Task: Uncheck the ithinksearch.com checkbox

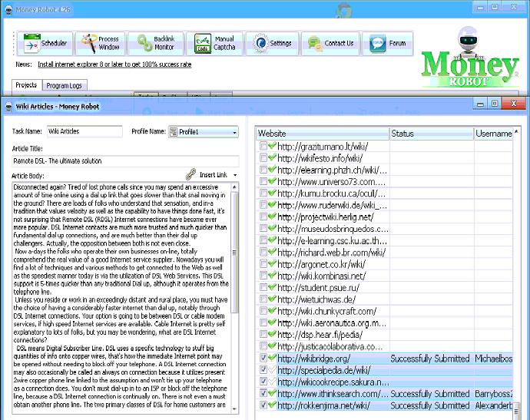Action: 263,393
